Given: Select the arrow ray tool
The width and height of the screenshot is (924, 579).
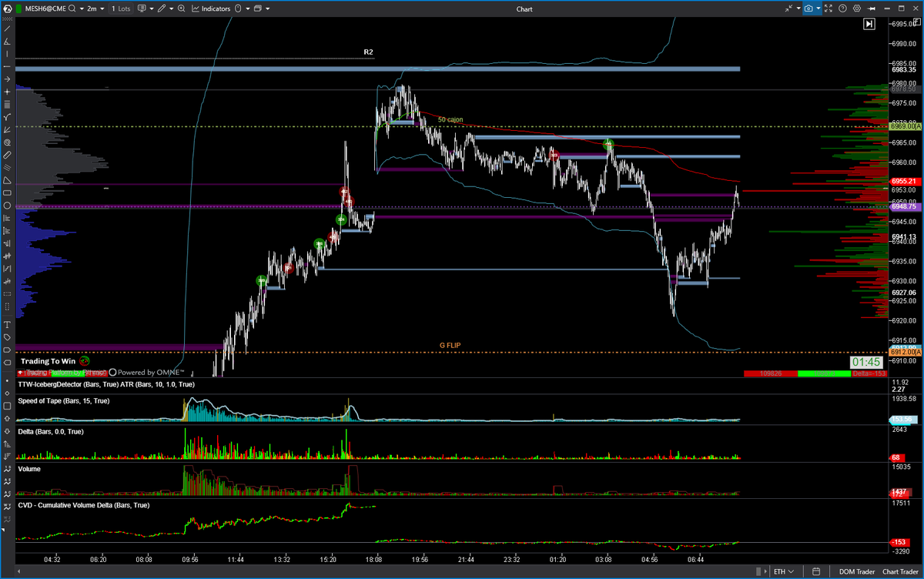Looking at the screenshot, I should [7, 79].
